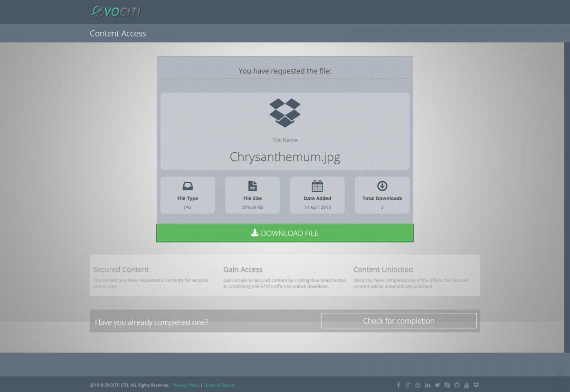
Task: Click the copyright EVOCITI LTD text
Action: pos(130,385)
